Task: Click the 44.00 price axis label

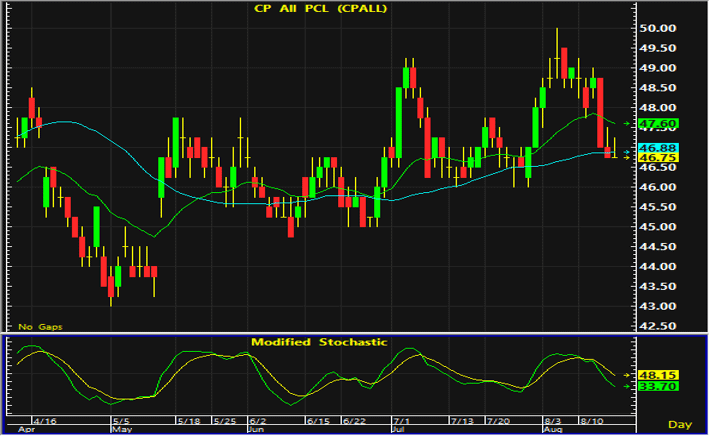Action: [x=657, y=267]
